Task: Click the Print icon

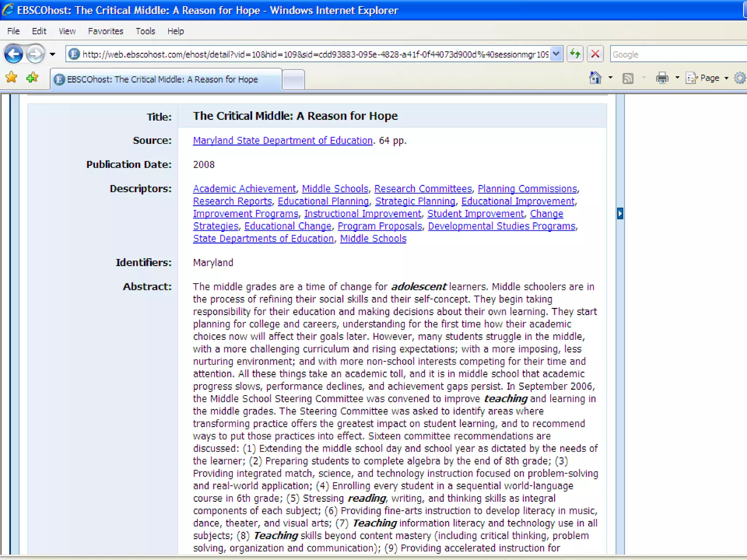Action: coord(662,78)
